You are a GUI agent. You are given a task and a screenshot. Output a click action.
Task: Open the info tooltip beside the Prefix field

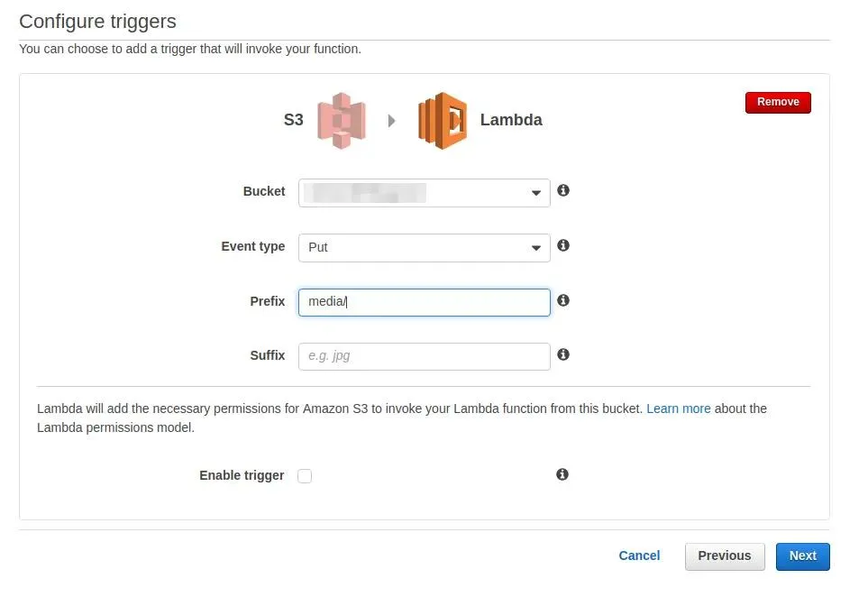coord(562,300)
